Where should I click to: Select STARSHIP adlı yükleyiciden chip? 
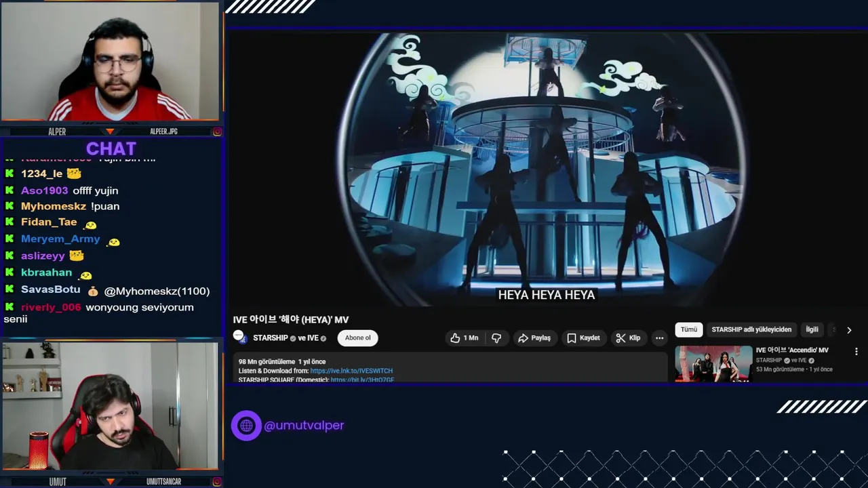(751, 329)
